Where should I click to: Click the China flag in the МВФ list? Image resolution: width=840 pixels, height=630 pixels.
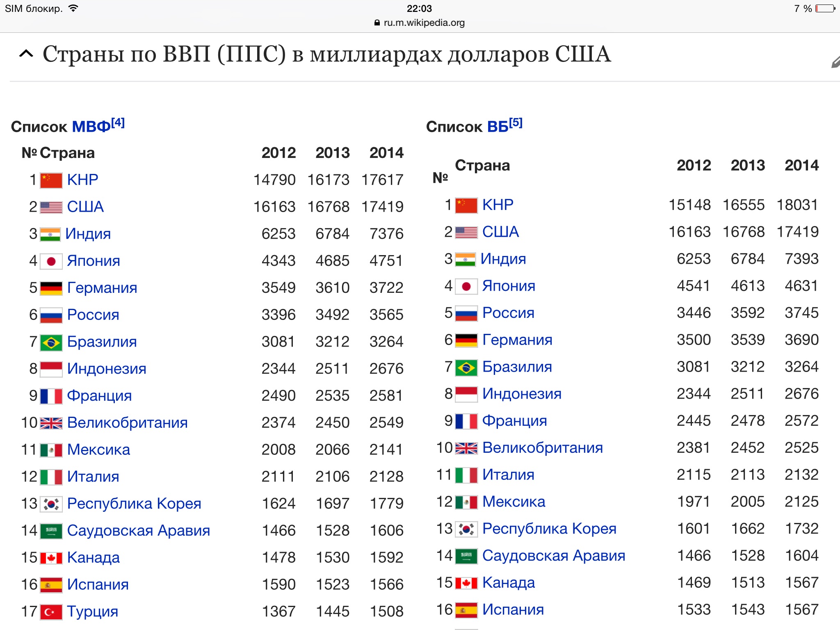pyautogui.click(x=51, y=180)
